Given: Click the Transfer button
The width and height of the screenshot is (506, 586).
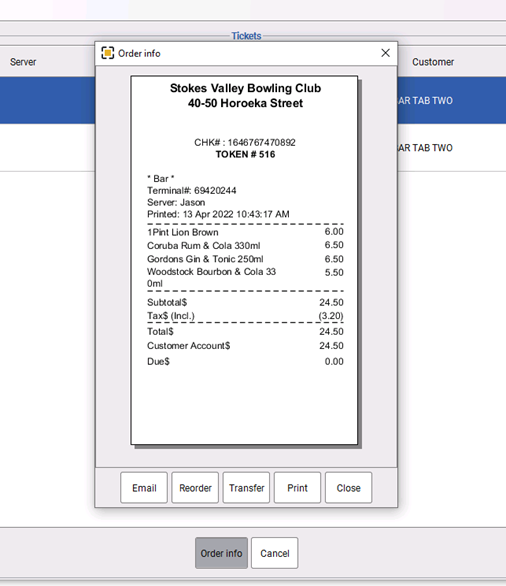Looking at the screenshot, I should [x=246, y=488].
